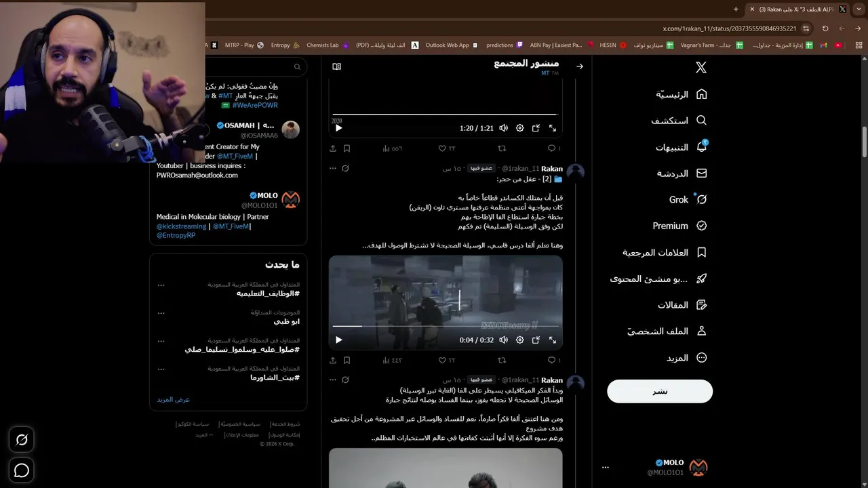Open the floating Grok button
868x488 pixels.
[x=22, y=440]
